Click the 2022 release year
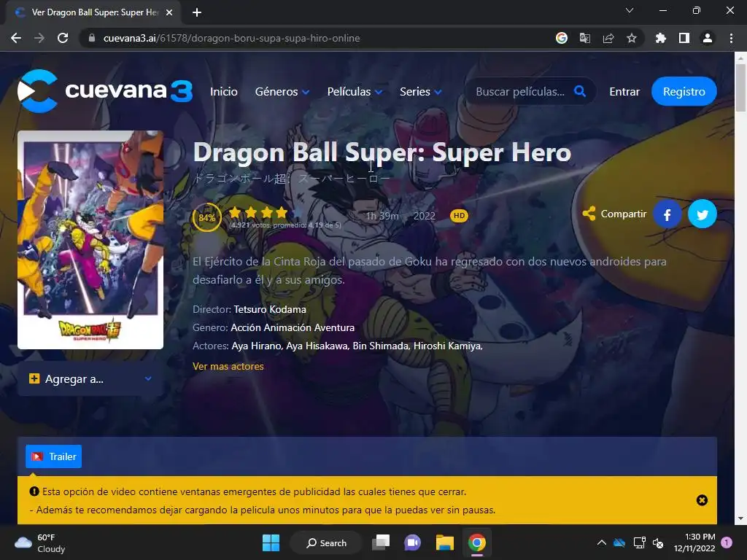This screenshot has width=747, height=560. [424, 216]
